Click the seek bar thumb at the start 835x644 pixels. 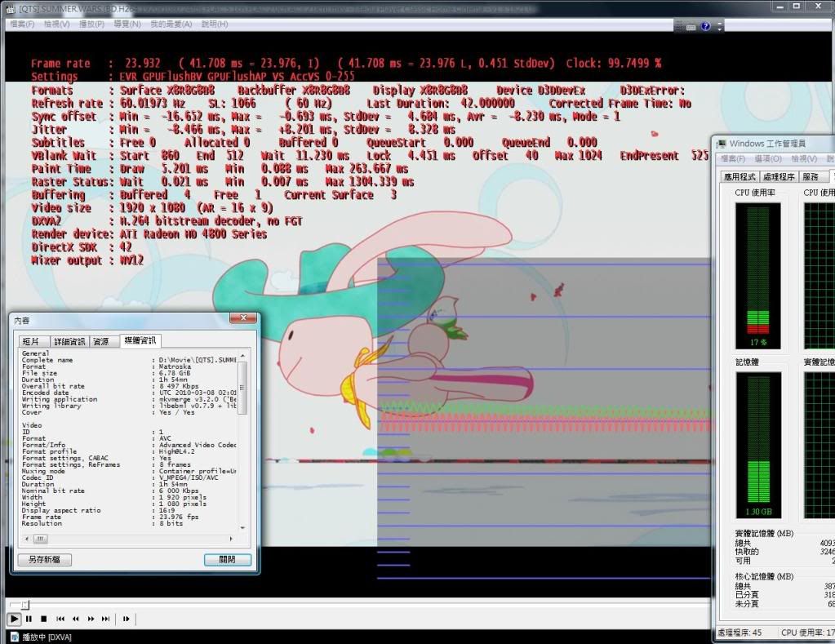pos(25,605)
